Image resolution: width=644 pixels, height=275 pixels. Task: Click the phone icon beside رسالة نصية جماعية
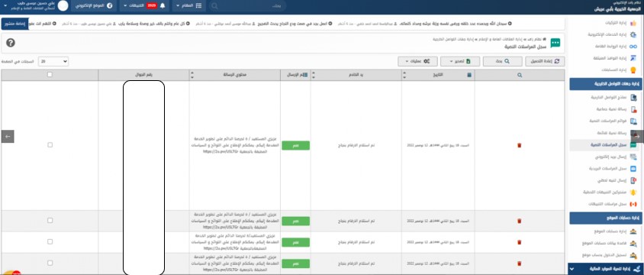633,109
